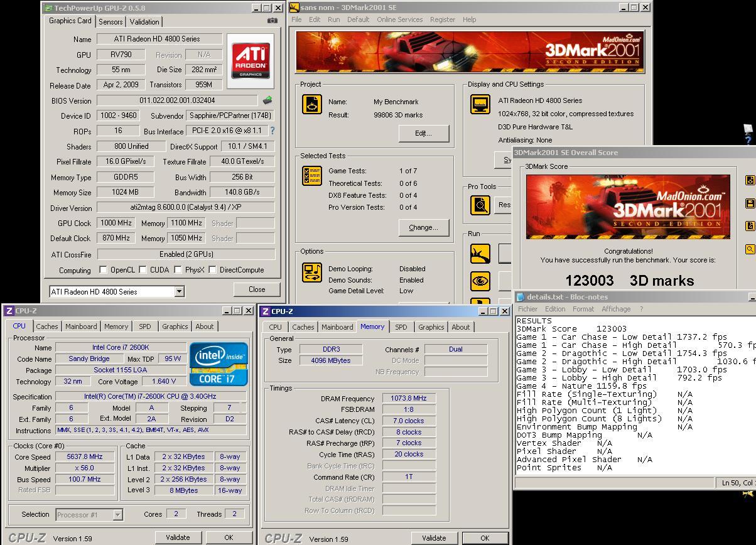756x545 pixels.
Task: Open the SPD tab in memory CPU-Z window
Action: [x=401, y=327]
